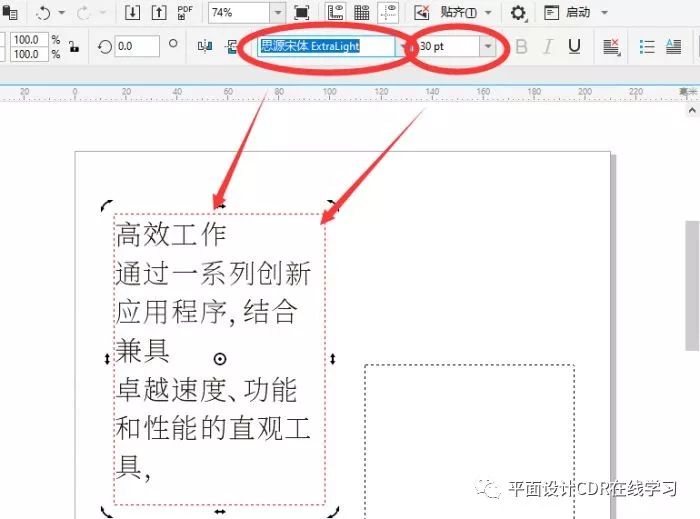Click the bottom 100.0 scale factor field
Viewport: 700px width, 519px height.
tap(29, 54)
